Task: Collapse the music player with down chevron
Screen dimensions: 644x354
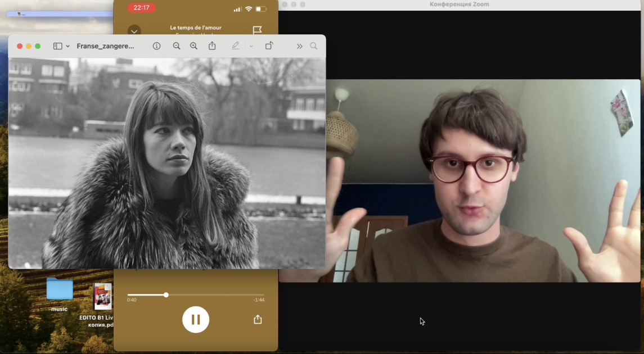Action: (x=134, y=30)
